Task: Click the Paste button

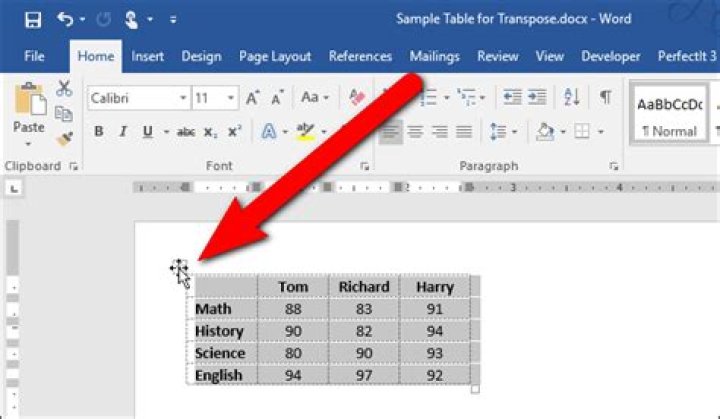Action: [x=28, y=110]
